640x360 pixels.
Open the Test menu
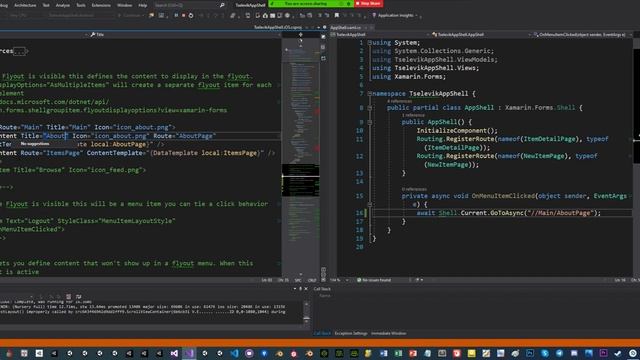[46, 5]
